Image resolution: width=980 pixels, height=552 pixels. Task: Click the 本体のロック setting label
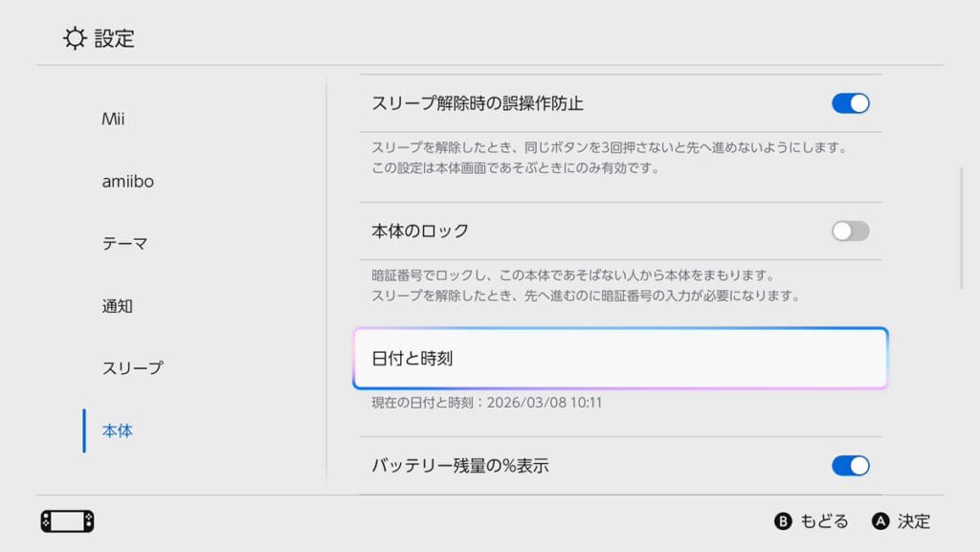point(420,232)
